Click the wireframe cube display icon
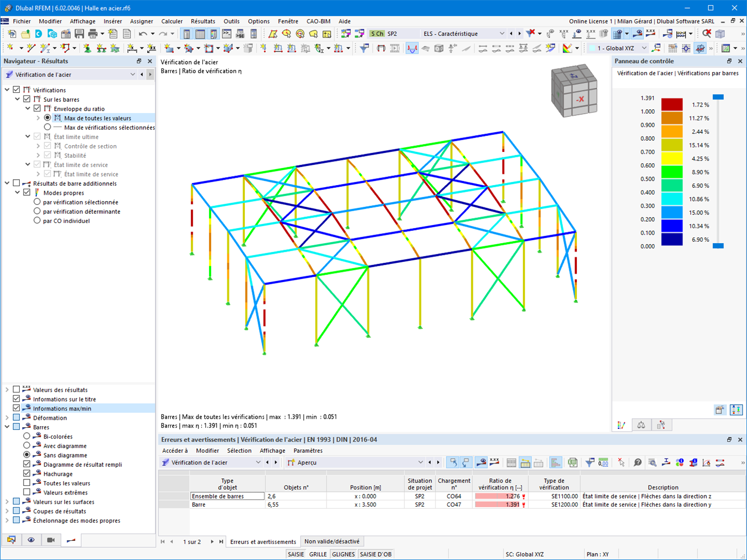 click(720, 34)
